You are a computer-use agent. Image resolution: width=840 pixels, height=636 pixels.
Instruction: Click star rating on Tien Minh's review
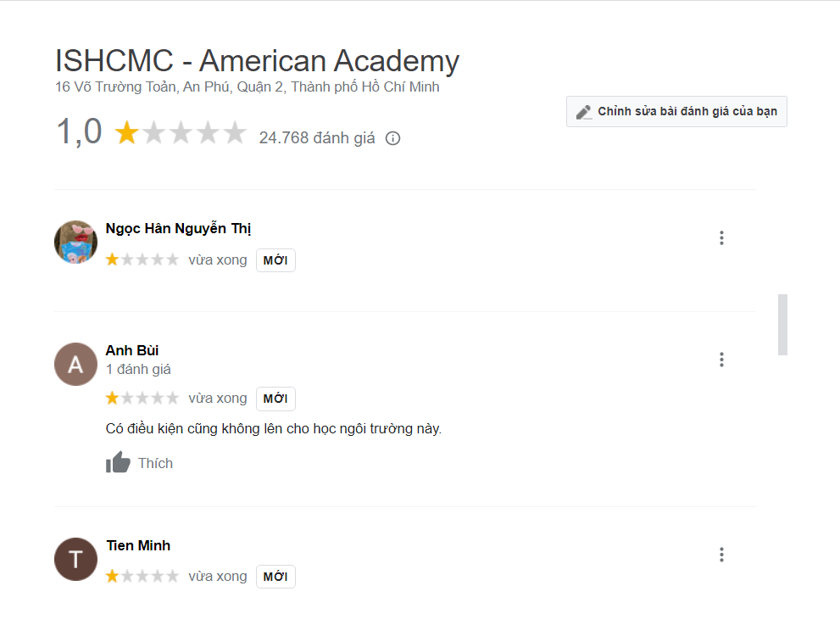[142, 577]
